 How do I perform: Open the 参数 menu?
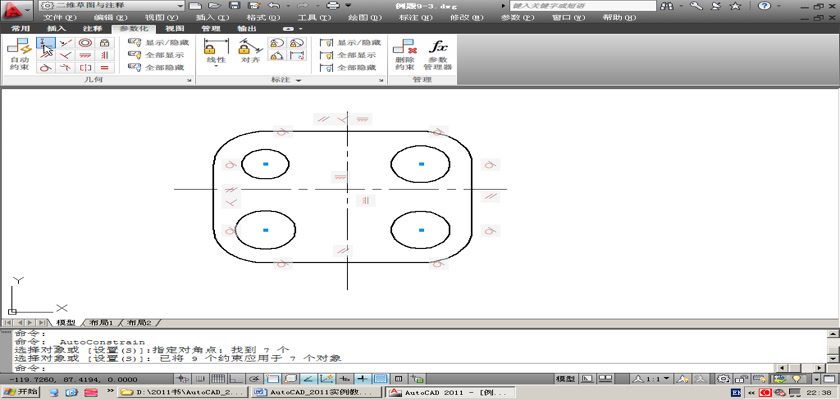(x=517, y=17)
